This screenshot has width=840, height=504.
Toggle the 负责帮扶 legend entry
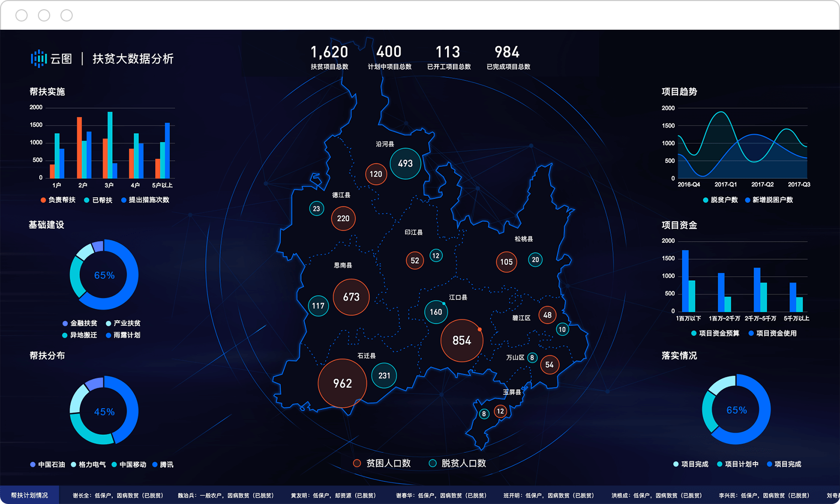[58, 200]
